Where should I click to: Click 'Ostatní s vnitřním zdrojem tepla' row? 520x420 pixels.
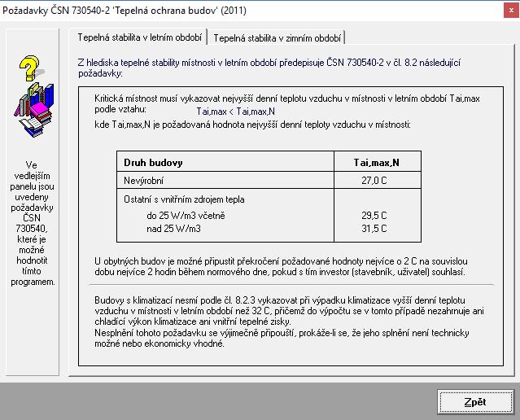click(184, 199)
